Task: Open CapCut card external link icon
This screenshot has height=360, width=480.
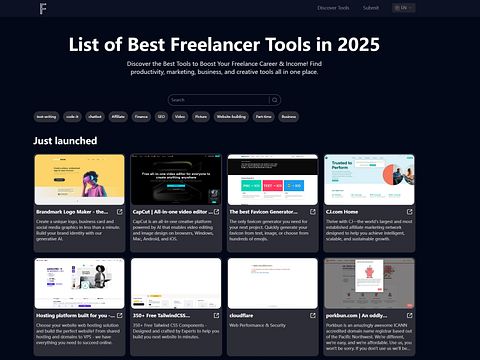Action: tap(216, 212)
